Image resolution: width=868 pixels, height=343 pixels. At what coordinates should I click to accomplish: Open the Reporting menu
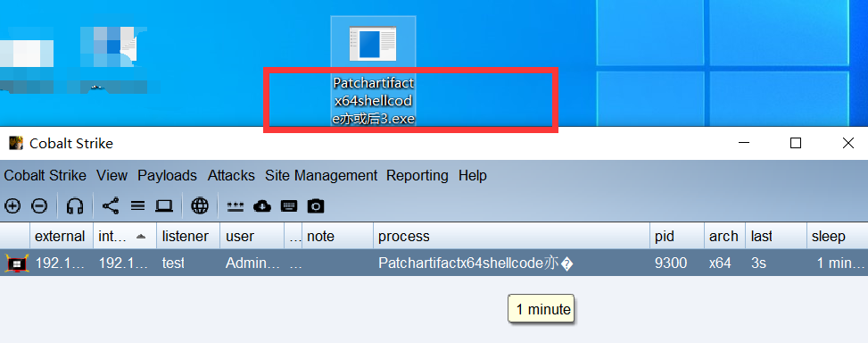point(417,176)
